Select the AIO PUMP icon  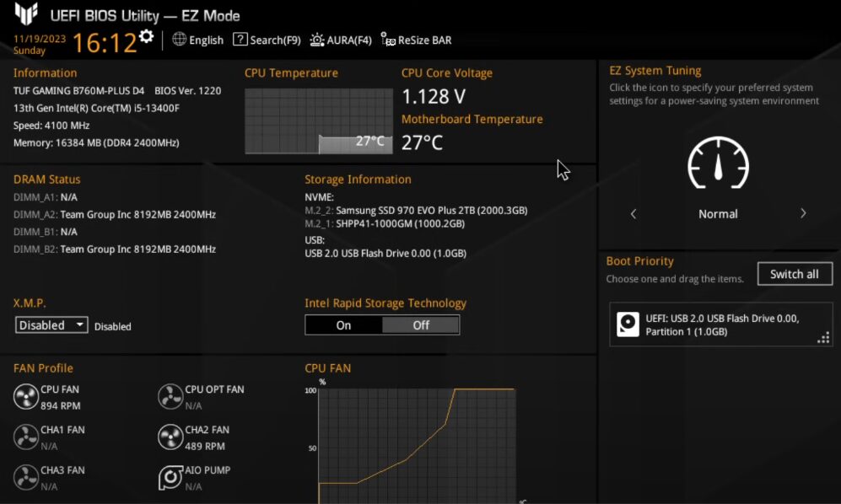pyautogui.click(x=170, y=477)
